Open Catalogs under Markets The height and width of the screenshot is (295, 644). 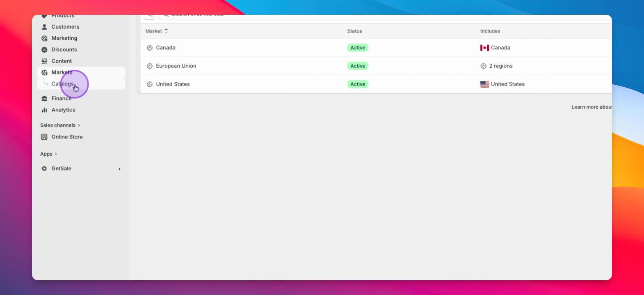(x=63, y=84)
